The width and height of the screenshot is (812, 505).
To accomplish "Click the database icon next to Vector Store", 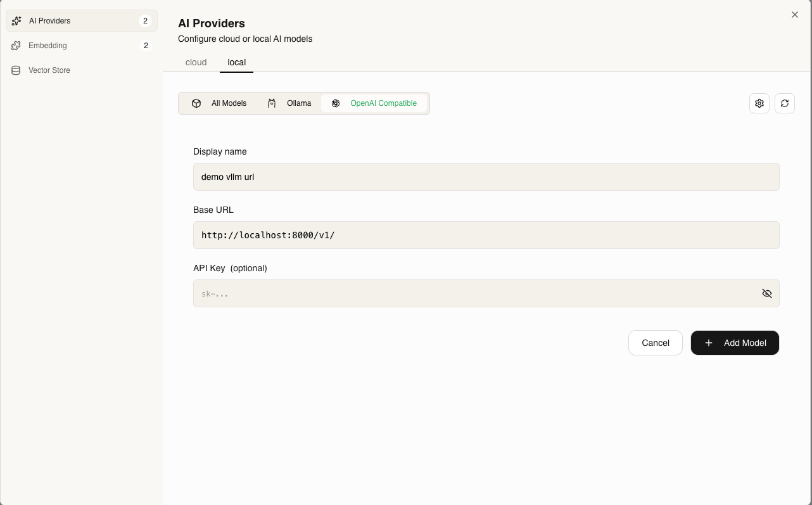I will [x=15, y=70].
